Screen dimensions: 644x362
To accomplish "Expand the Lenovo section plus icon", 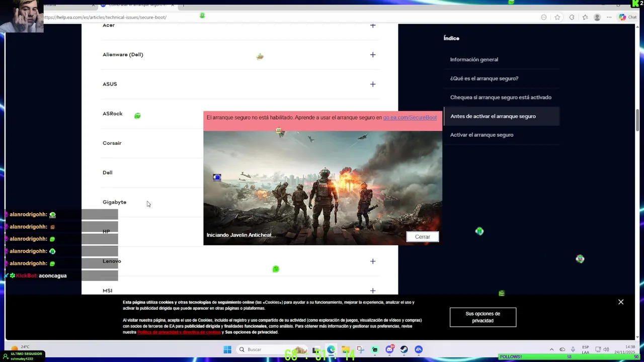I will point(373,261).
